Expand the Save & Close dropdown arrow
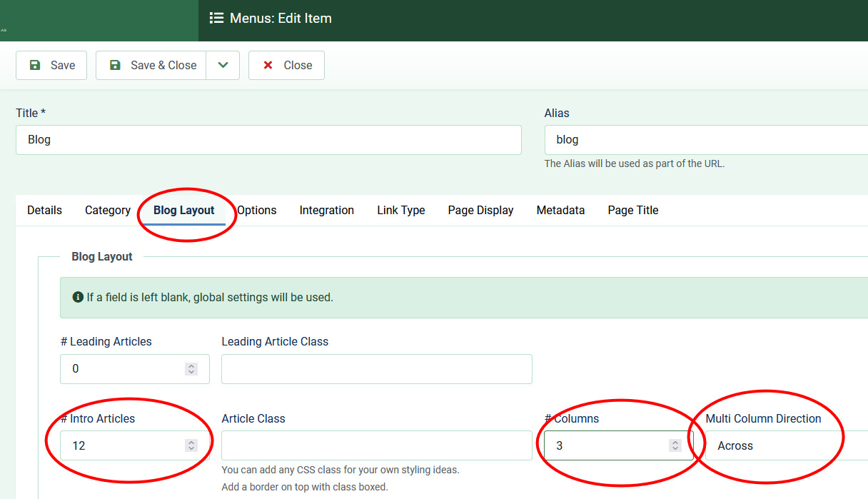 click(223, 65)
